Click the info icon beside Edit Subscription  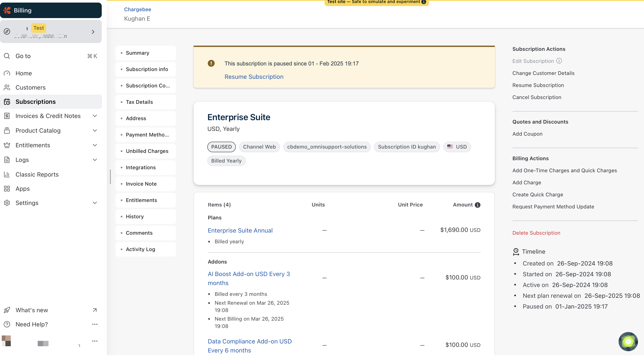560,61
